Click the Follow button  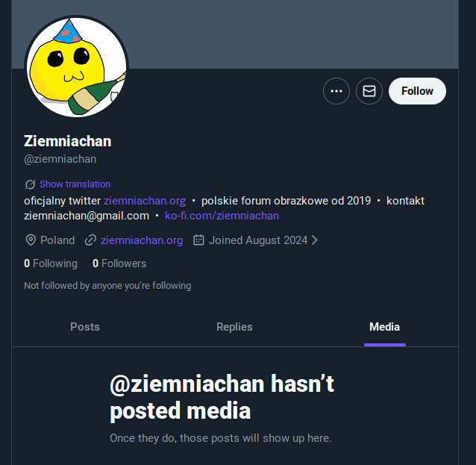pyautogui.click(x=417, y=91)
